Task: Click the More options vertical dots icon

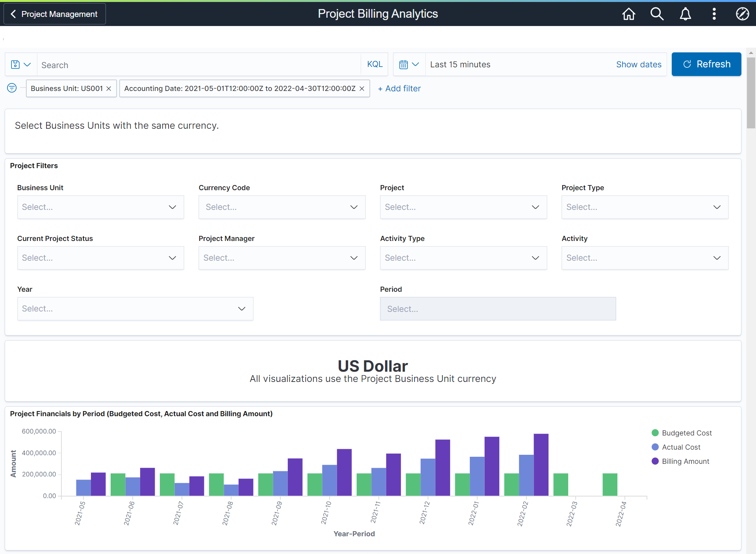Action: click(714, 13)
